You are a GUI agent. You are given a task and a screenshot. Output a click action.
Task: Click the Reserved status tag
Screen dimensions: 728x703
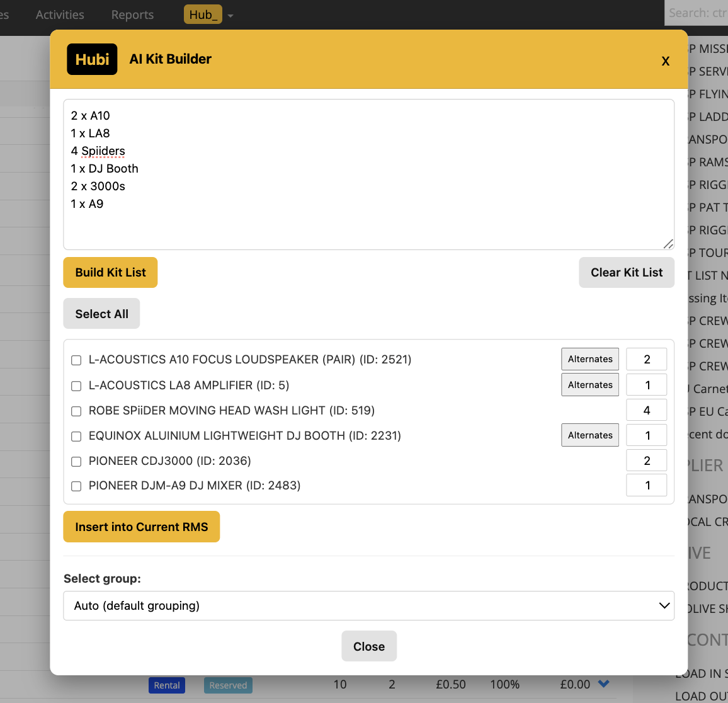pos(228,685)
